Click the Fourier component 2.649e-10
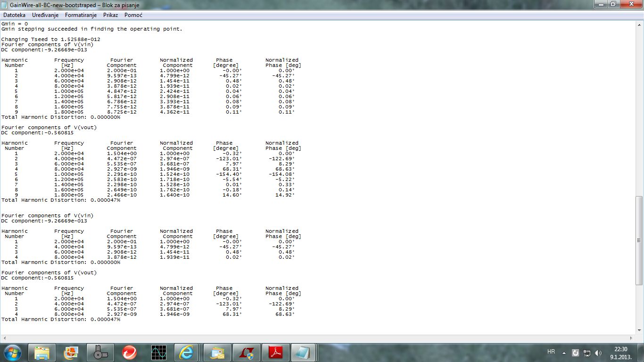This screenshot has width=644, height=362. [x=122, y=189]
